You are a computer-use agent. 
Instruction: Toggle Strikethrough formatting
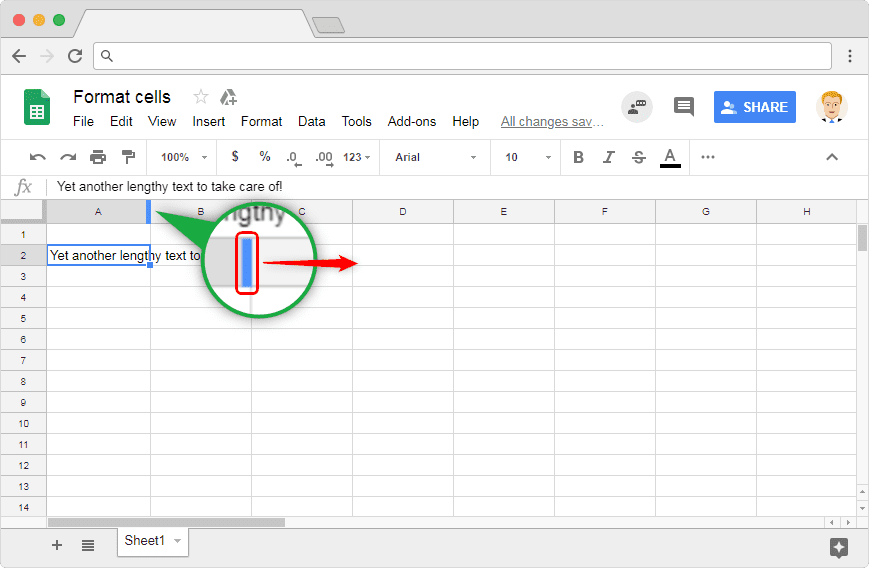[x=638, y=157]
